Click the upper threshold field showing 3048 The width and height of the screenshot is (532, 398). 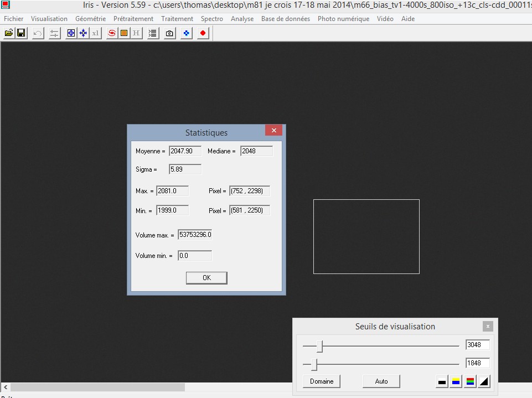point(478,345)
